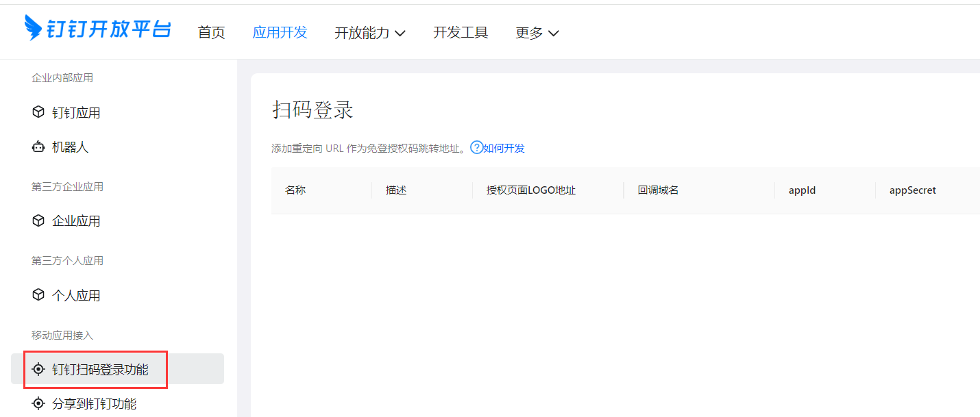Click the appId column header

click(802, 190)
